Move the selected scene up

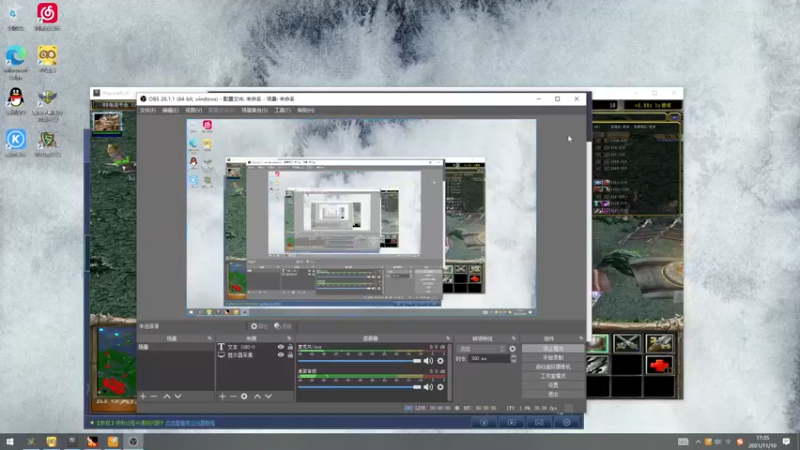167,396
